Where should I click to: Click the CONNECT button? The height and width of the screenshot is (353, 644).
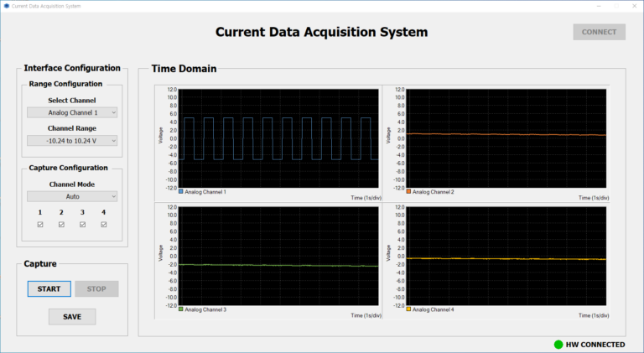point(599,33)
